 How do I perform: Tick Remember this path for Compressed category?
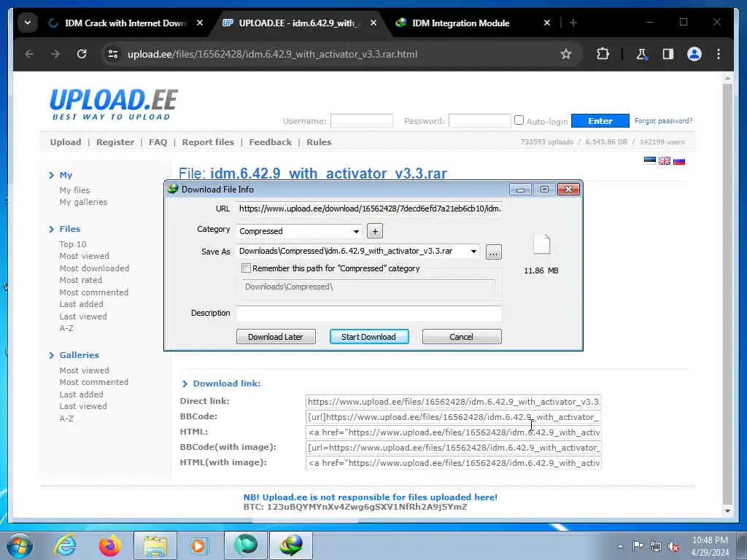click(246, 268)
